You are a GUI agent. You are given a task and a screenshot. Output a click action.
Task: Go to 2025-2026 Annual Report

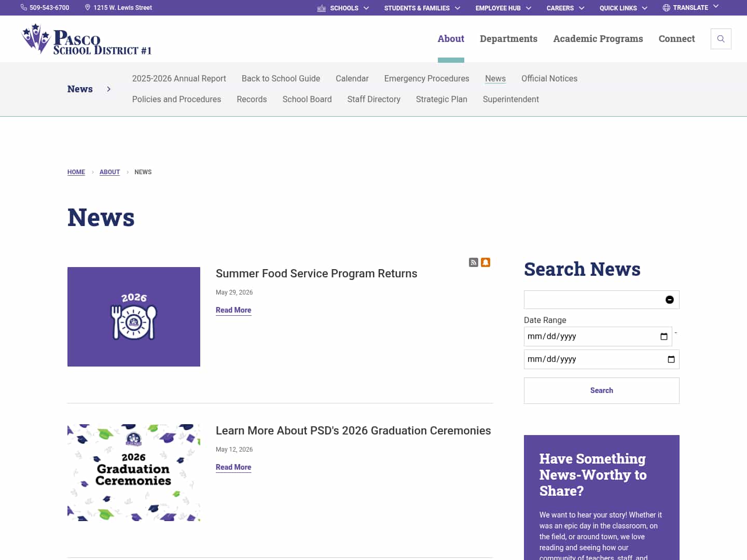point(179,79)
